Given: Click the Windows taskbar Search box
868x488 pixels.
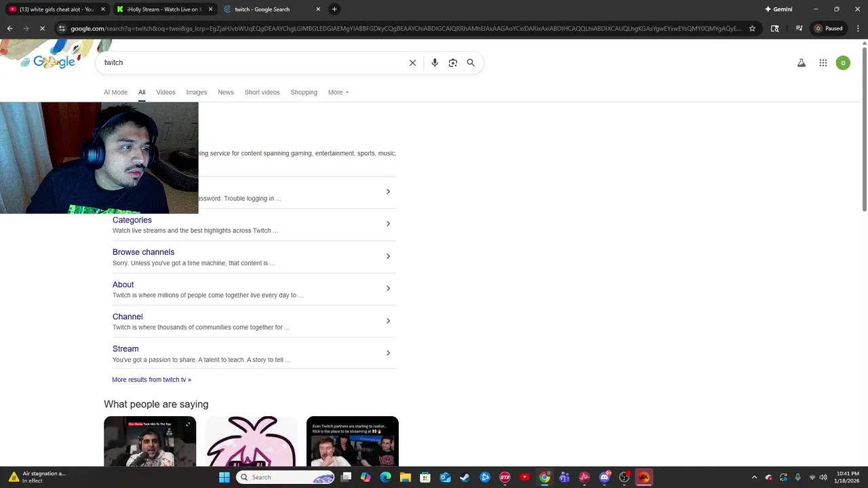Looking at the screenshot, I should coord(285,477).
